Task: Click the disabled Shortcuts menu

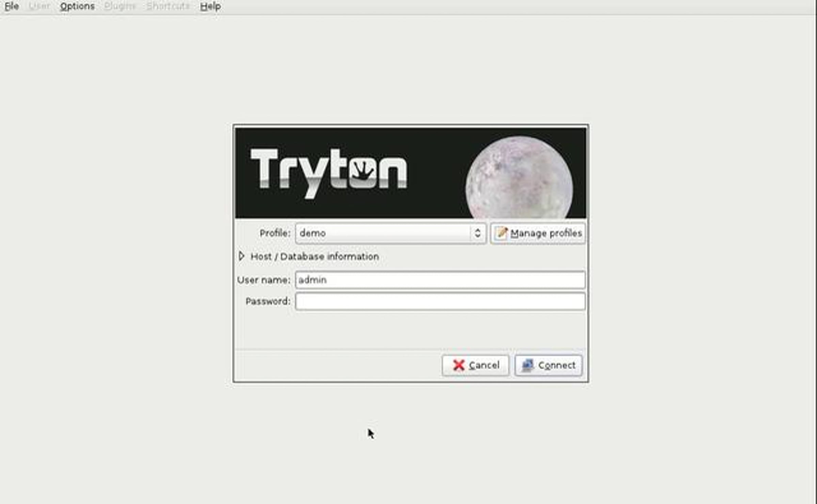Action: [168, 6]
